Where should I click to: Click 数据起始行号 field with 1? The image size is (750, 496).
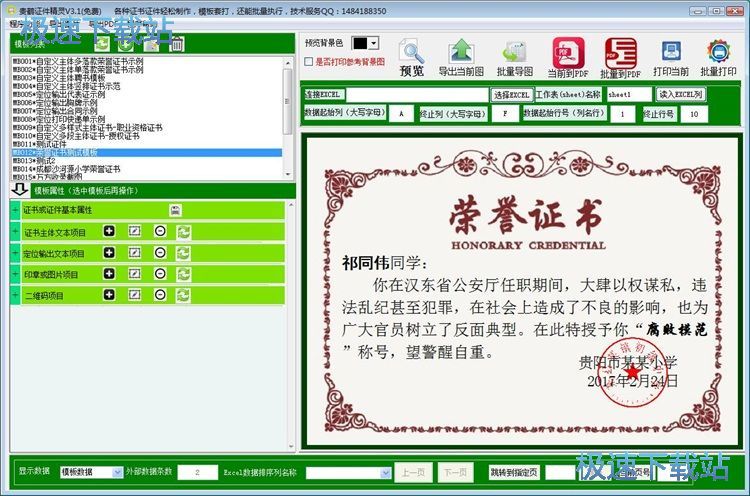622,114
